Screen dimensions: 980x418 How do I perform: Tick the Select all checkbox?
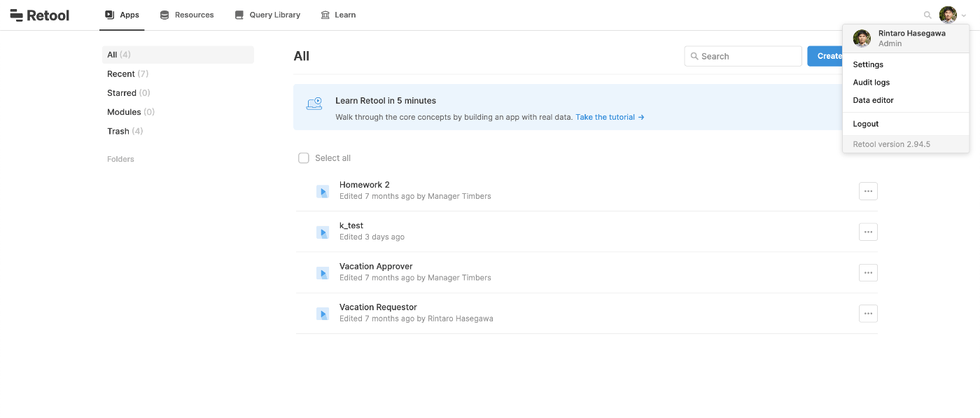pyautogui.click(x=304, y=158)
